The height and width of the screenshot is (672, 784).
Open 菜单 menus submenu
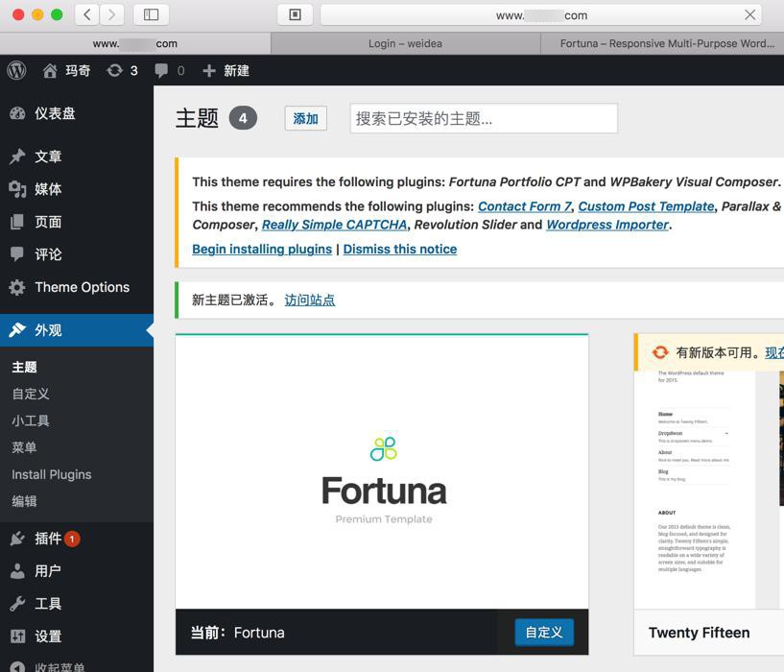tap(25, 447)
